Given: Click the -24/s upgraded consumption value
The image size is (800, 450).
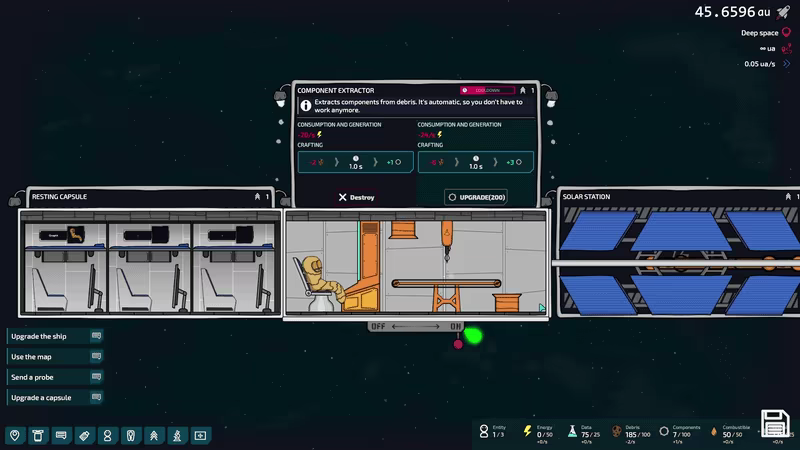Looking at the screenshot, I should [427, 135].
